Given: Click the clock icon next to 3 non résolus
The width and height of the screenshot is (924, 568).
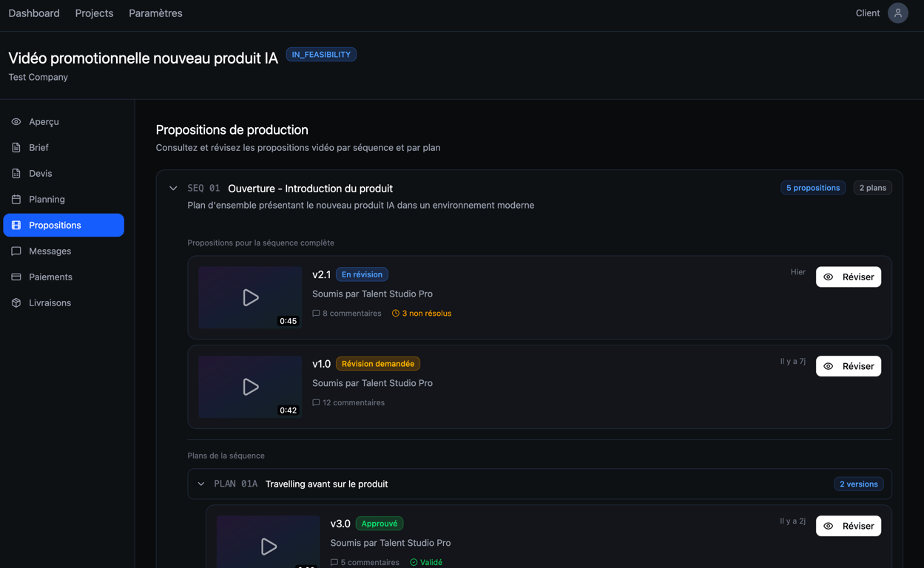Looking at the screenshot, I should pyautogui.click(x=396, y=314).
